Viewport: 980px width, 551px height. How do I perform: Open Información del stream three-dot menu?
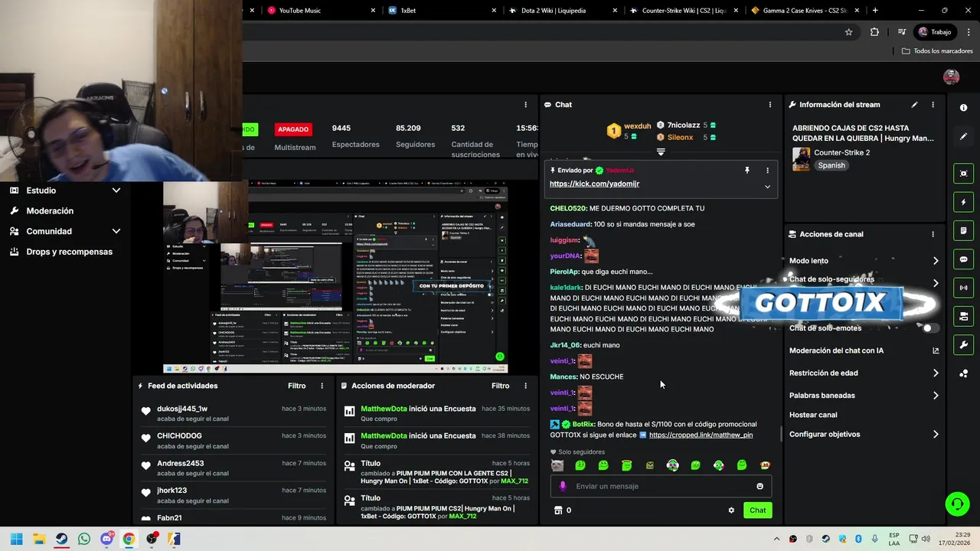coord(933,105)
